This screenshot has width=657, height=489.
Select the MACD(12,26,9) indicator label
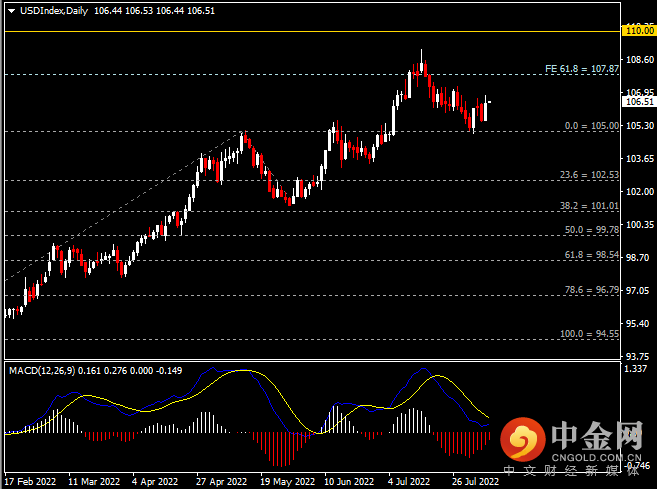click(42, 370)
